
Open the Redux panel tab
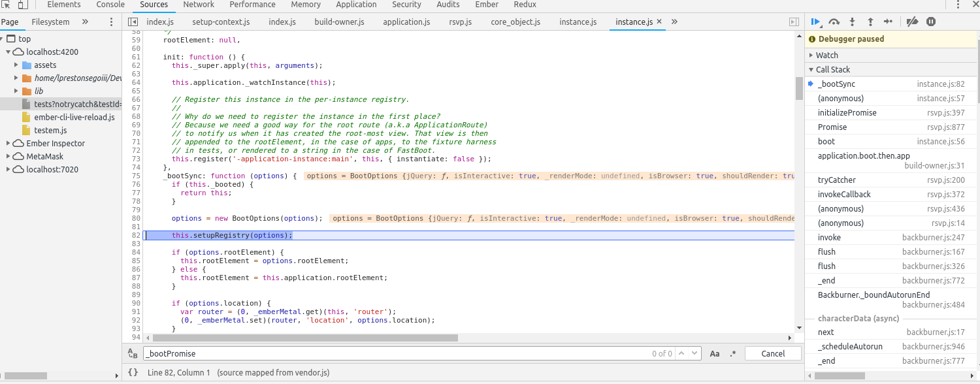(525, 5)
